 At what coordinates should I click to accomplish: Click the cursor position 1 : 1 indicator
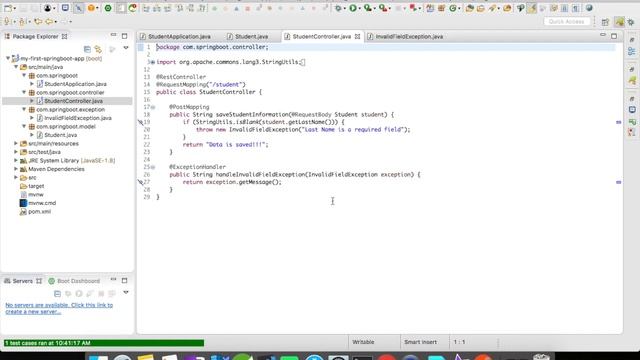tap(459, 342)
